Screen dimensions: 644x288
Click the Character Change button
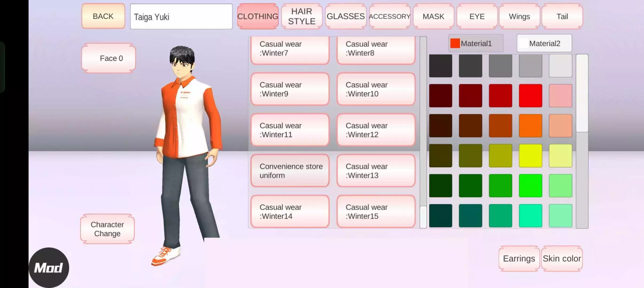107,229
